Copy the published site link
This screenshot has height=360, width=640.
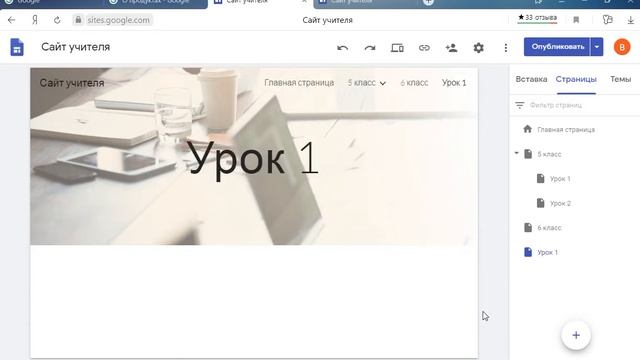tap(424, 48)
